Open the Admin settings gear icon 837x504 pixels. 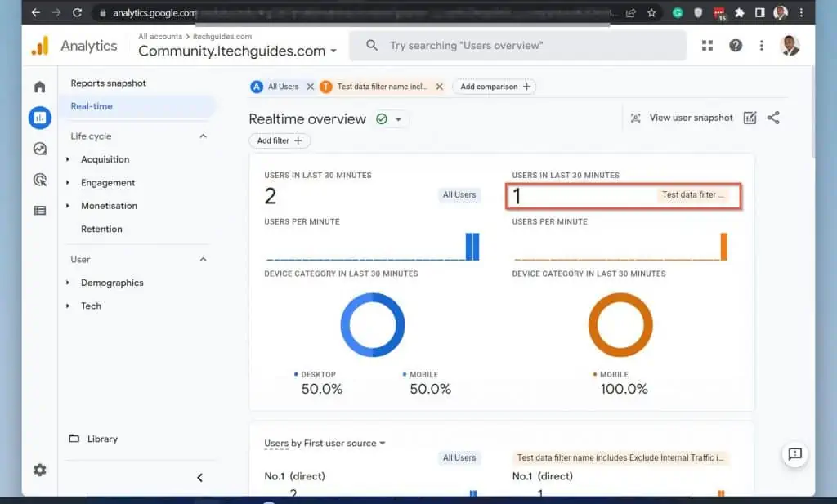(x=39, y=470)
